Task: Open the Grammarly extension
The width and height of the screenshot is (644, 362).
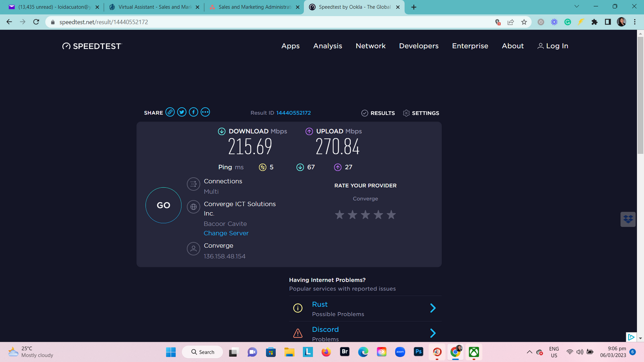Action: click(568, 22)
